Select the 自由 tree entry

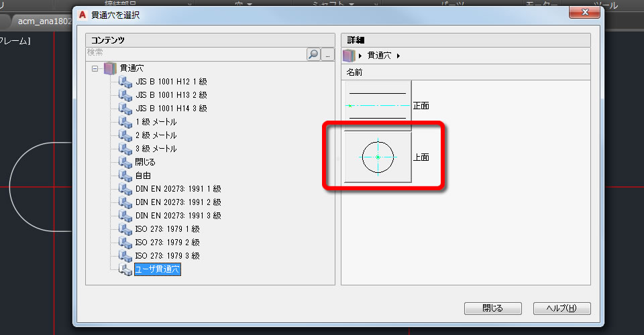coord(143,176)
